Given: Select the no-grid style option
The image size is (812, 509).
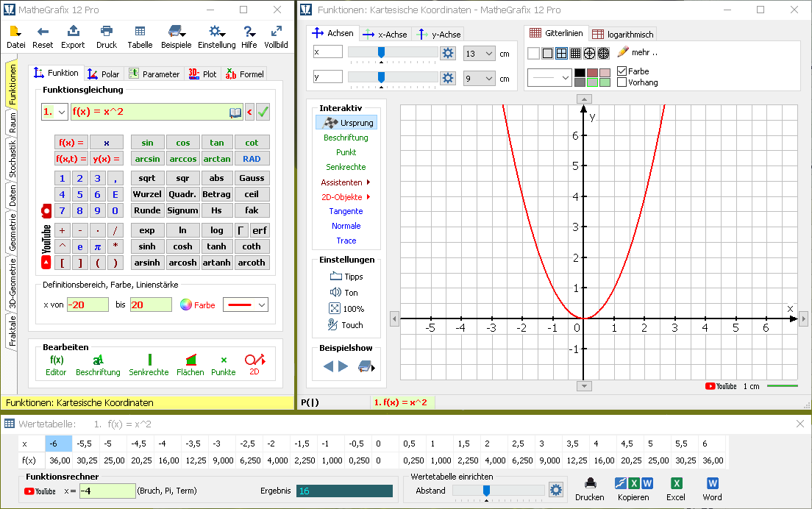Looking at the screenshot, I should click(533, 53).
